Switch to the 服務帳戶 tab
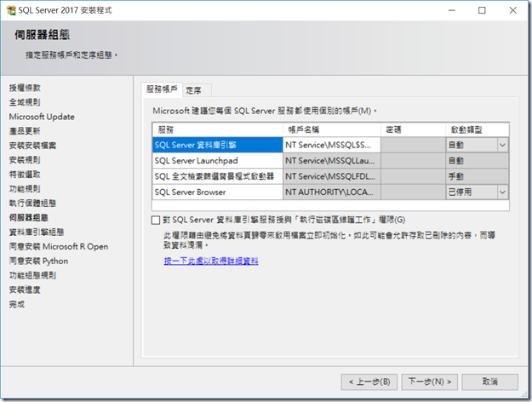 tap(162, 89)
